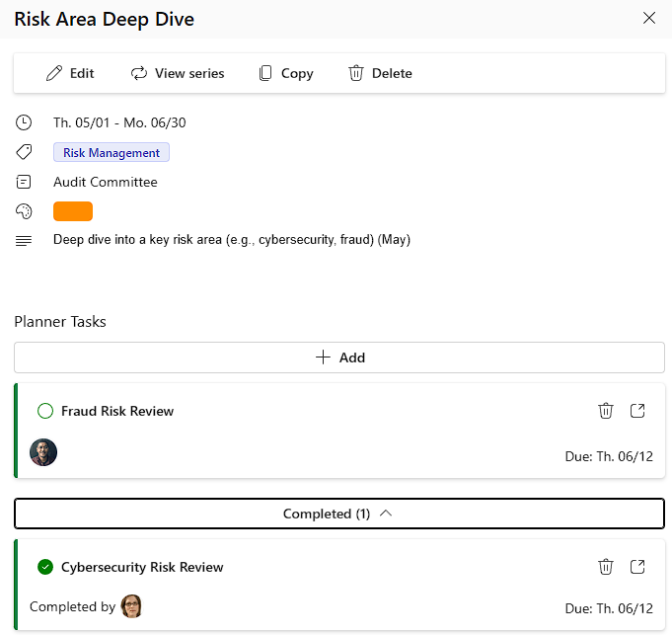Click the tag icon next to Risk Management

tap(24, 153)
